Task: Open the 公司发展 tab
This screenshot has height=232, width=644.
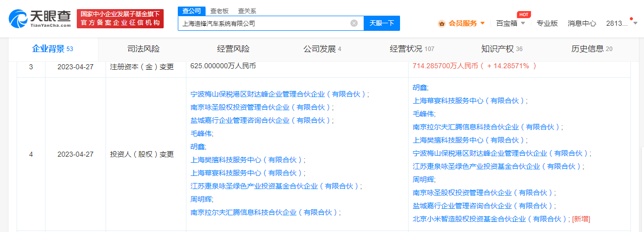Action: coord(322,49)
